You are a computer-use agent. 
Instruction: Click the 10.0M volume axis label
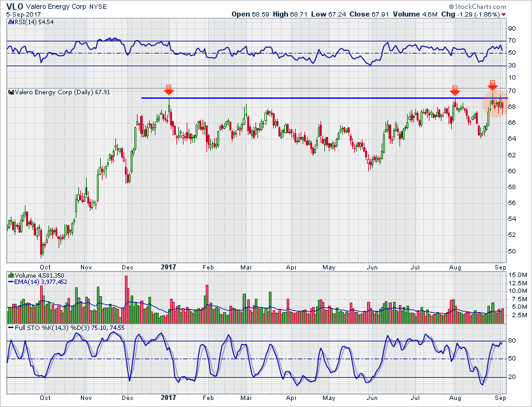517,291
